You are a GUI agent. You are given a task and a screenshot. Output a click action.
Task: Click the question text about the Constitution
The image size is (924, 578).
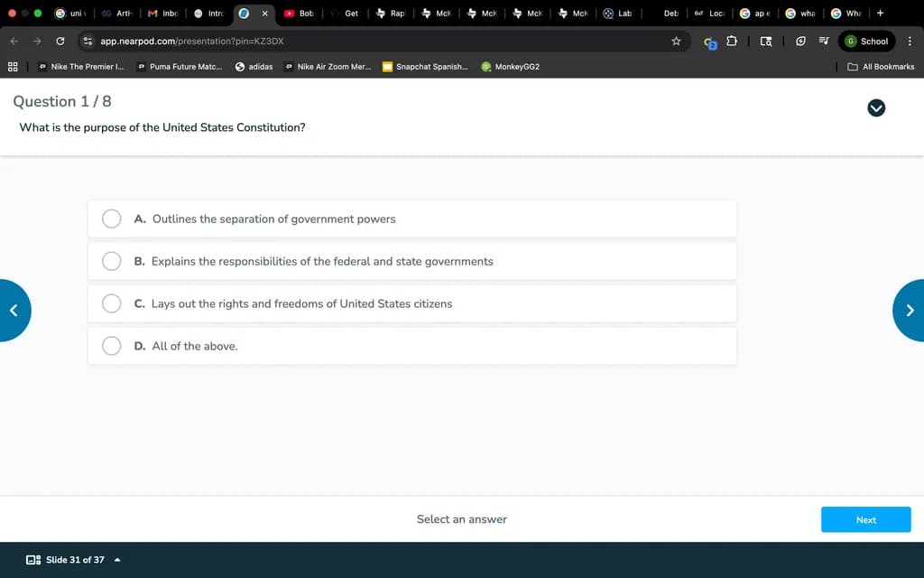(162, 127)
